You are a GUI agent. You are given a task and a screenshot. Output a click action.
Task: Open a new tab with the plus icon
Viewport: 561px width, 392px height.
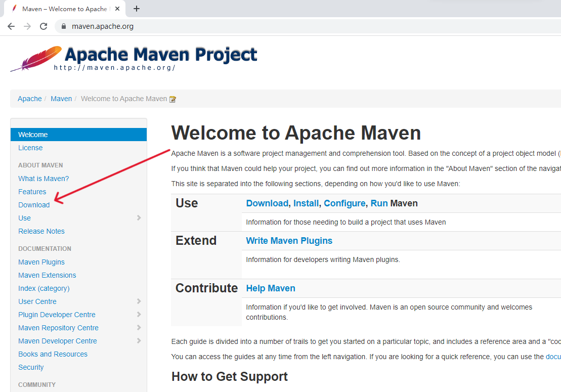[x=136, y=9]
